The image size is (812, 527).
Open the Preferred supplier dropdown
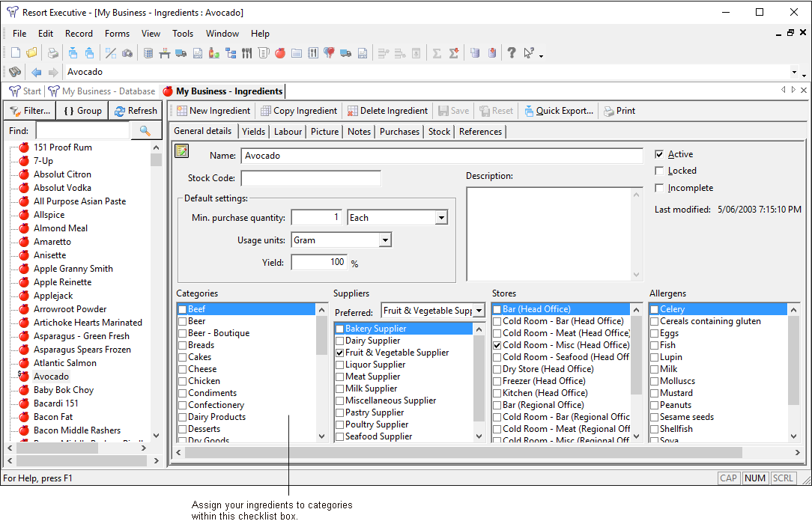(479, 311)
